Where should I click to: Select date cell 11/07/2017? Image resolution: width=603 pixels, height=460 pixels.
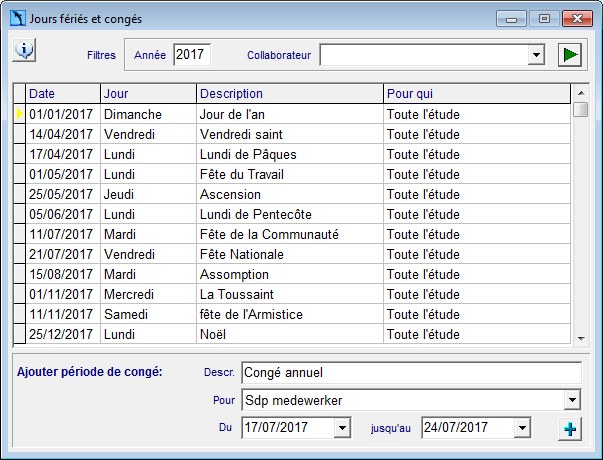(x=63, y=234)
